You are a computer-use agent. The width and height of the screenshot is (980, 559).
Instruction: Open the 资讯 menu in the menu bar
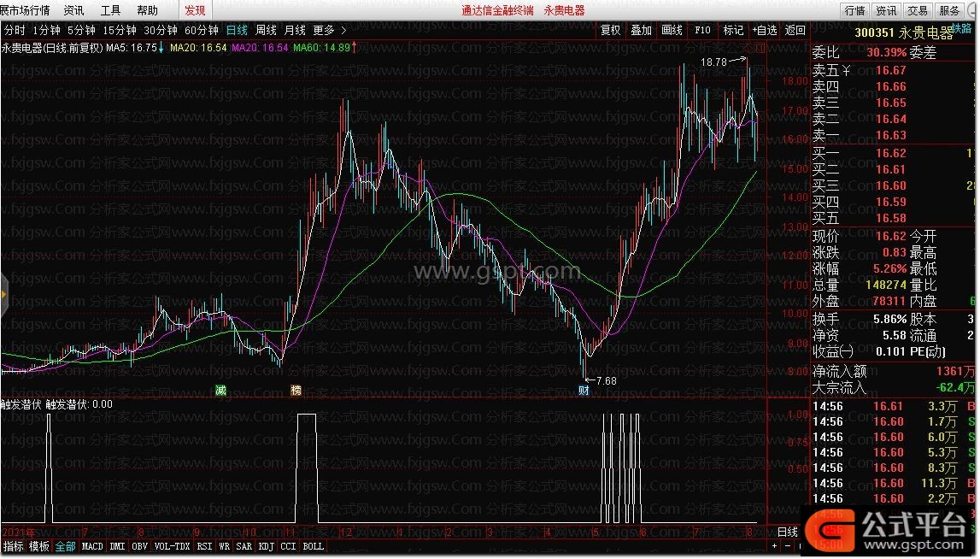click(73, 10)
